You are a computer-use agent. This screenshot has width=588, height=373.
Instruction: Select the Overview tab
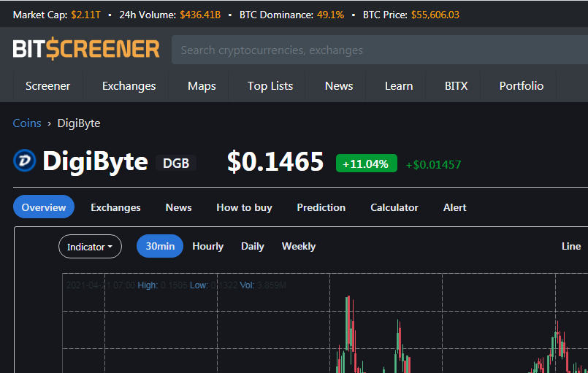[44, 207]
